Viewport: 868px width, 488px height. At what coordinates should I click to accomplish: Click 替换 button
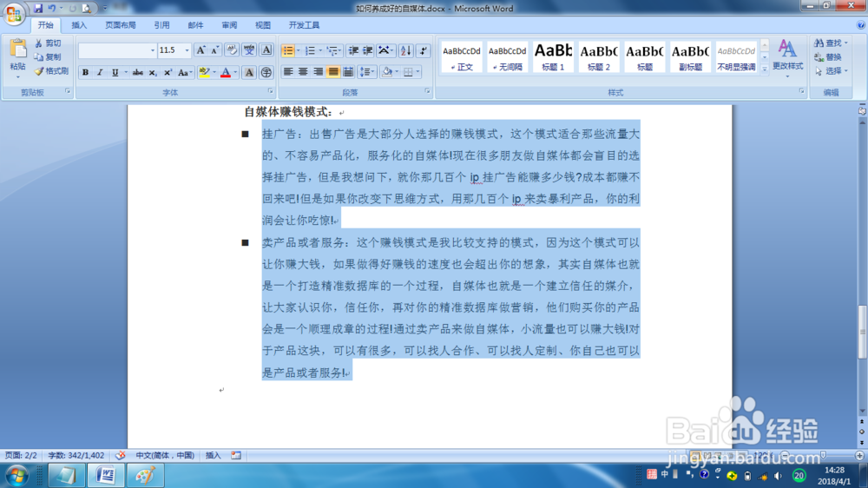point(828,57)
